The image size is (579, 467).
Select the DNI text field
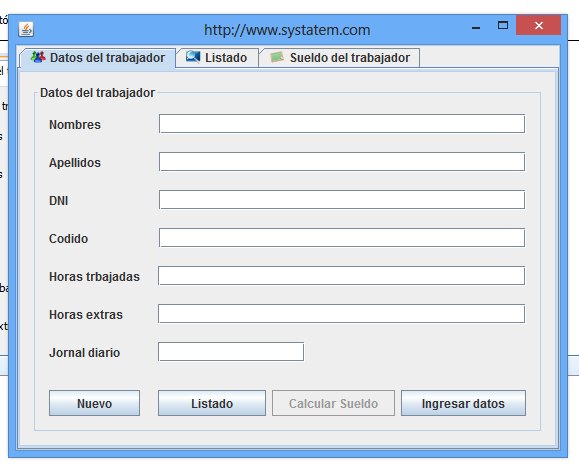coord(342,200)
